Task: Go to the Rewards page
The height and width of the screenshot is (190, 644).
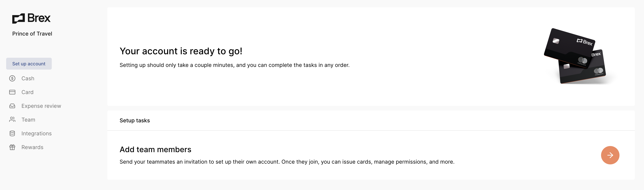Action: [33, 147]
